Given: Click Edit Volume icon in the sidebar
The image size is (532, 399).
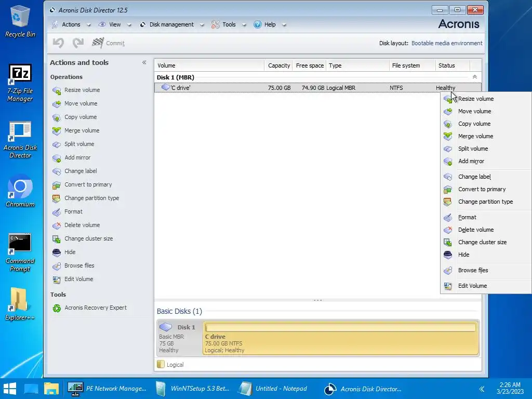Looking at the screenshot, I should coord(57,279).
